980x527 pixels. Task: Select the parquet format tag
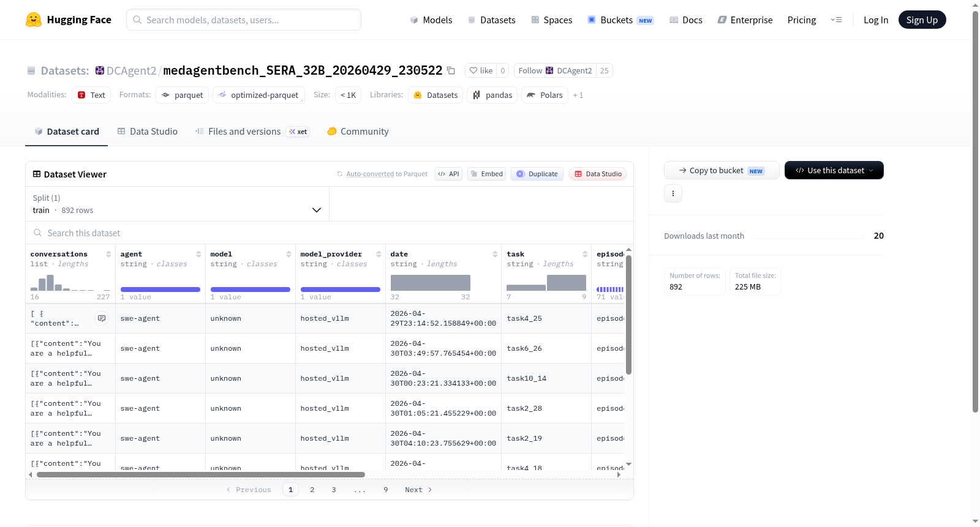click(x=183, y=95)
